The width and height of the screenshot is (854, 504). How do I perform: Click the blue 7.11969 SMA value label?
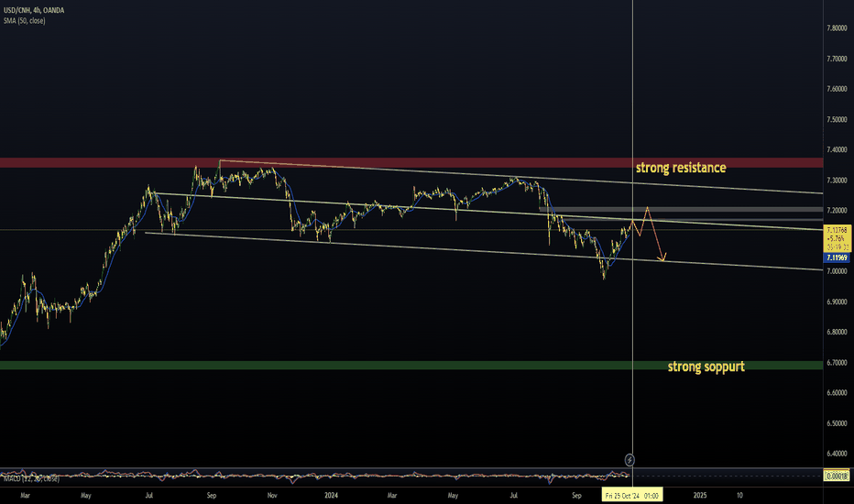point(837,257)
